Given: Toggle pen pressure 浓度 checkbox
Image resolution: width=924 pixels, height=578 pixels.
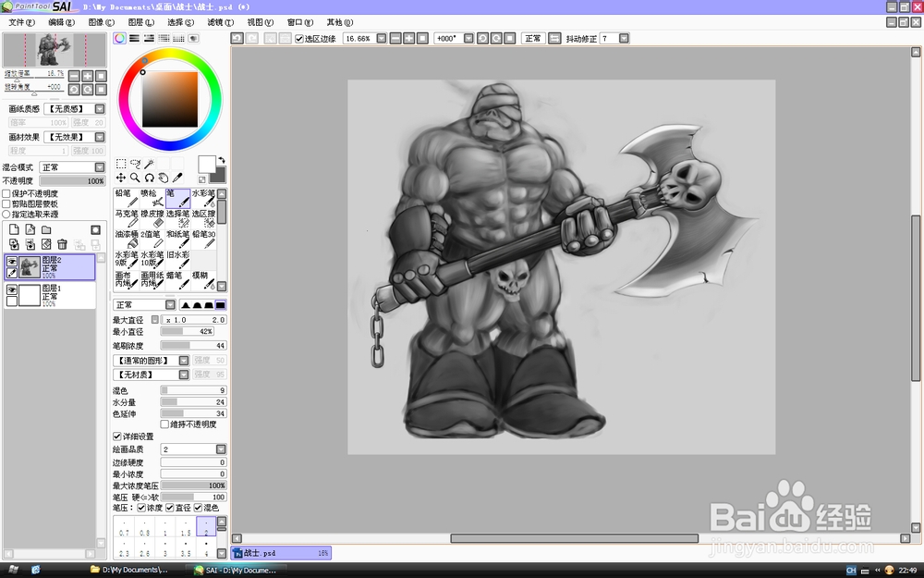Looking at the screenshot, I should [141, 508].
